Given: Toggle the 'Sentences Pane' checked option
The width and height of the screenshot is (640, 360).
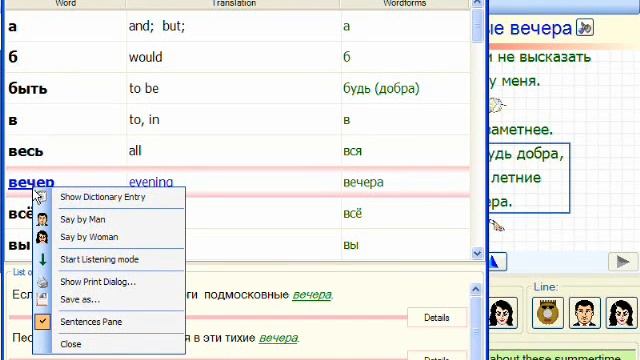Looking at the screenshot, I should pos(91,322).
